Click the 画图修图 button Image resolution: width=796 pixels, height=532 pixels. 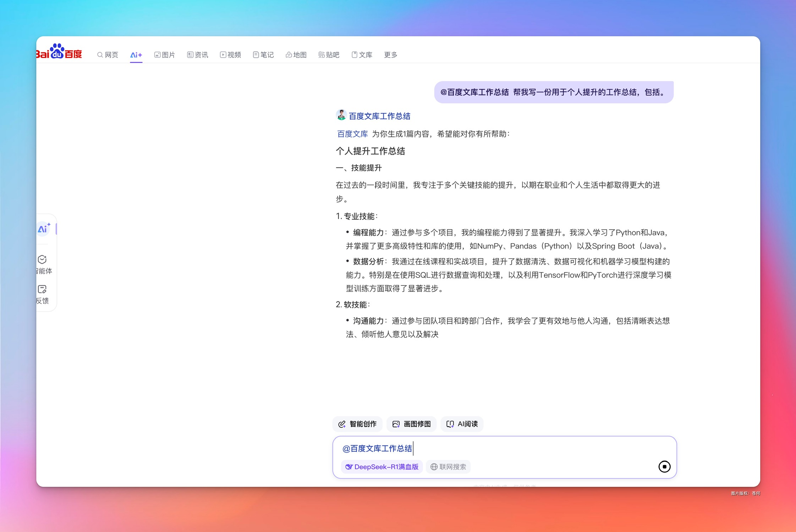(411, 424)
